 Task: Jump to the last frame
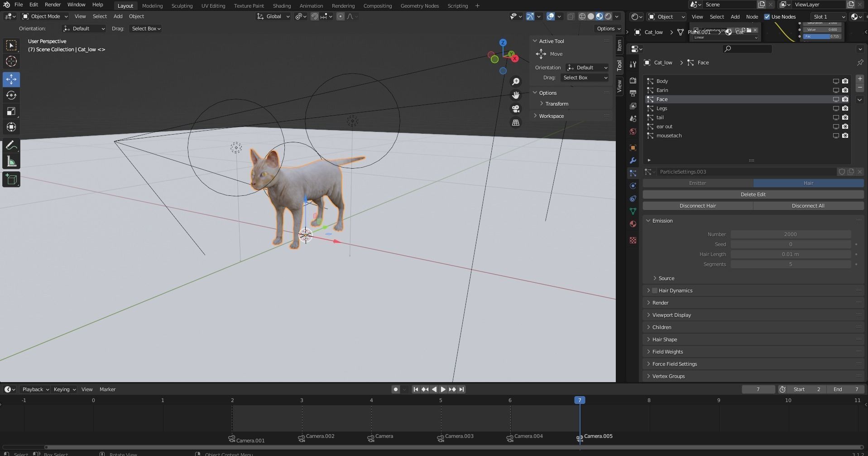tap(461, 389)
